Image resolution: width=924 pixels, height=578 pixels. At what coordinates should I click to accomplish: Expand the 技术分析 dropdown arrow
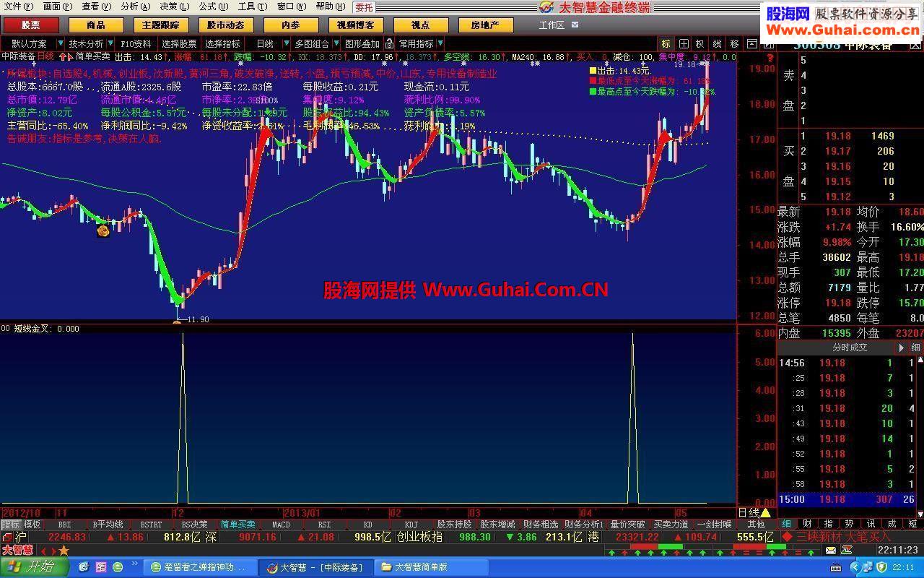(110, 43)
